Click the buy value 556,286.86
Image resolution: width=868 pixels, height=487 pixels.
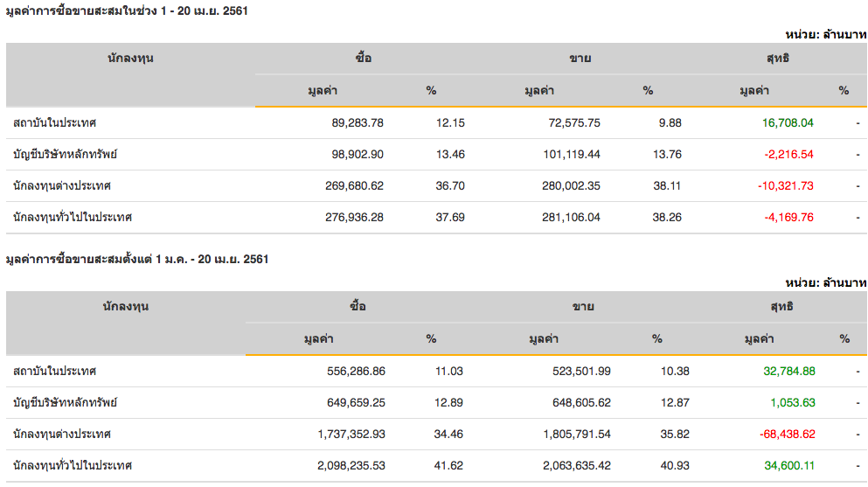(350, 372)
